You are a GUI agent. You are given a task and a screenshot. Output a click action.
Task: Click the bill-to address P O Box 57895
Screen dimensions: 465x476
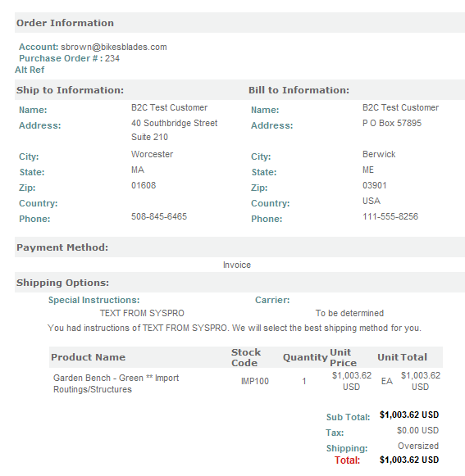(392, 123)
